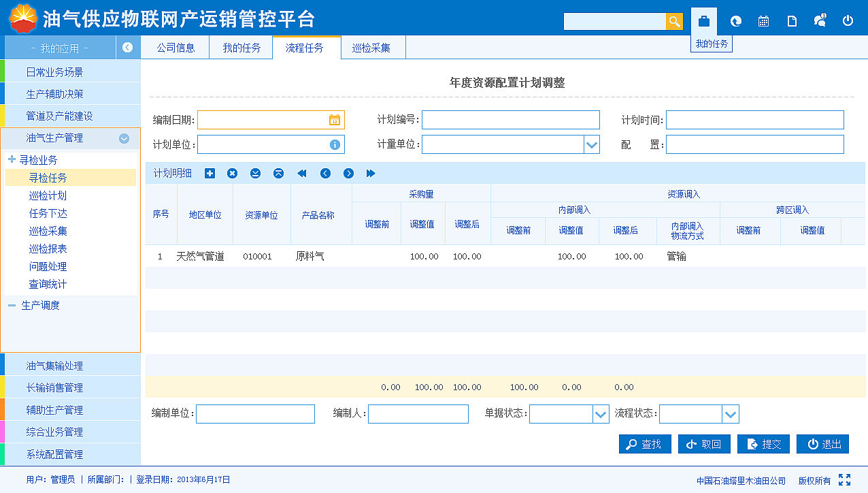The height and width of the screenshot is (493, 868).
Task: Select 巡检采集 in the sidebar tree
Action: point(48,231)
